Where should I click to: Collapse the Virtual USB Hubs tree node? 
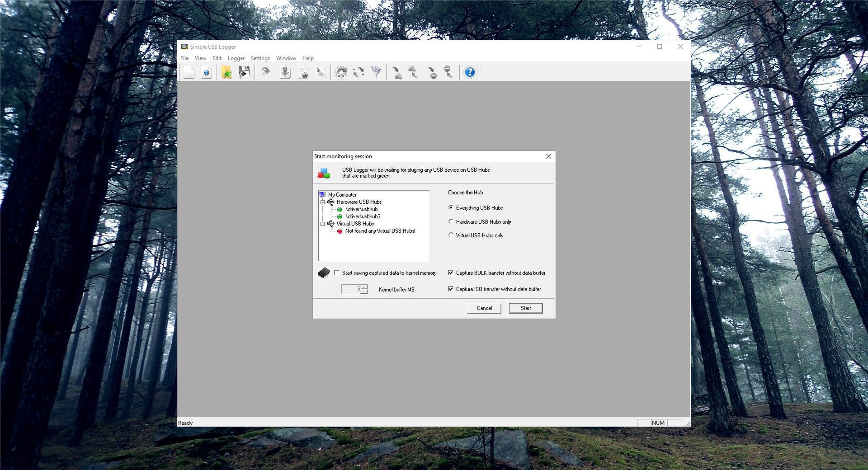(322, 224)
